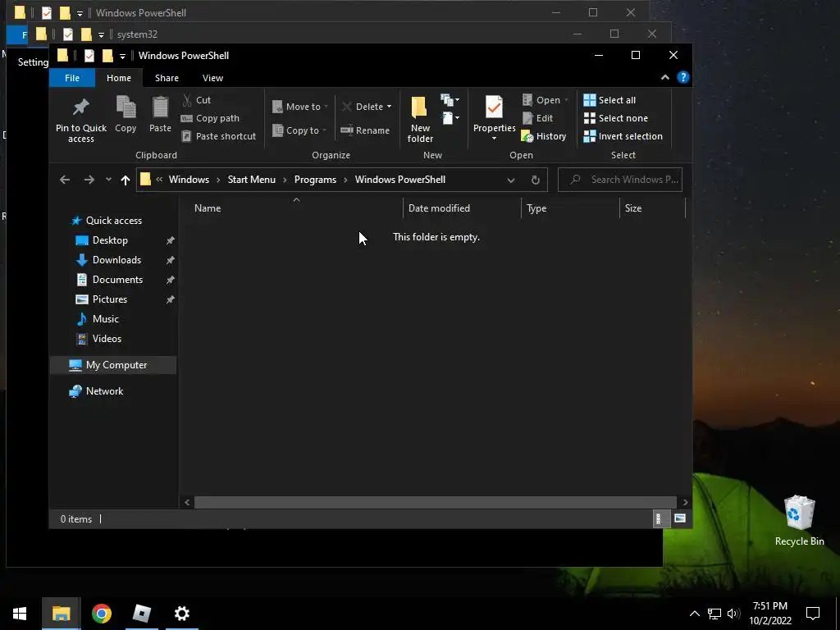Open the Move to dropdown

(300, 107)
